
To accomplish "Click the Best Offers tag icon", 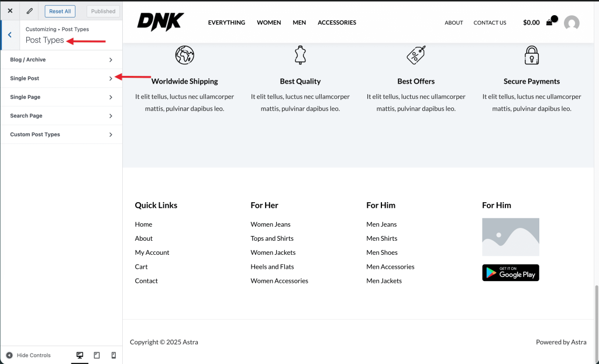I will point(416,55).
